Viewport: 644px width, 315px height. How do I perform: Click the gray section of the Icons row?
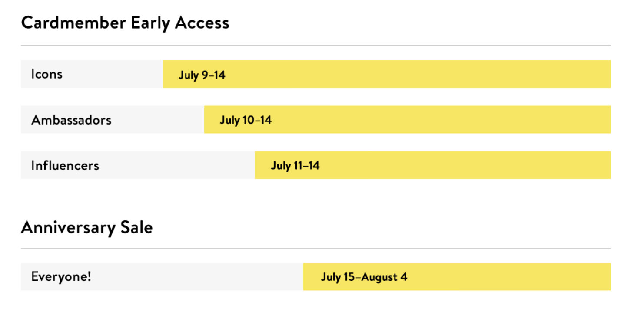92,74
